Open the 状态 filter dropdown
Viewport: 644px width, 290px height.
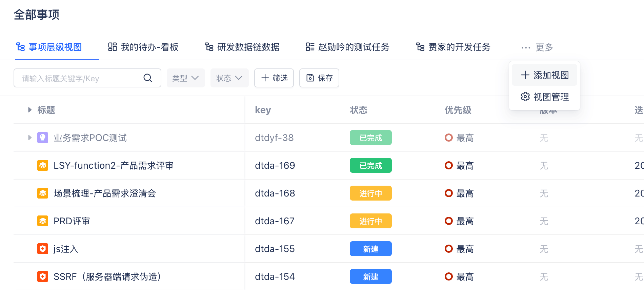click(x=229, y=78)
